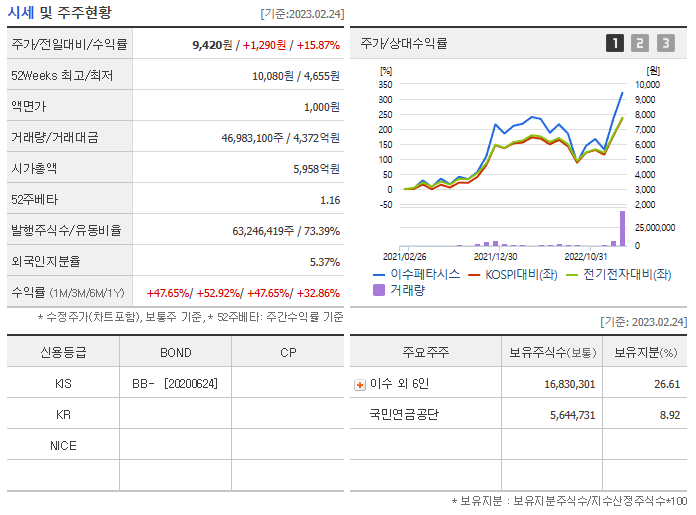696x515 pixels.
Task: Click the tall volume bar in the chart
Action: [622, 228]
